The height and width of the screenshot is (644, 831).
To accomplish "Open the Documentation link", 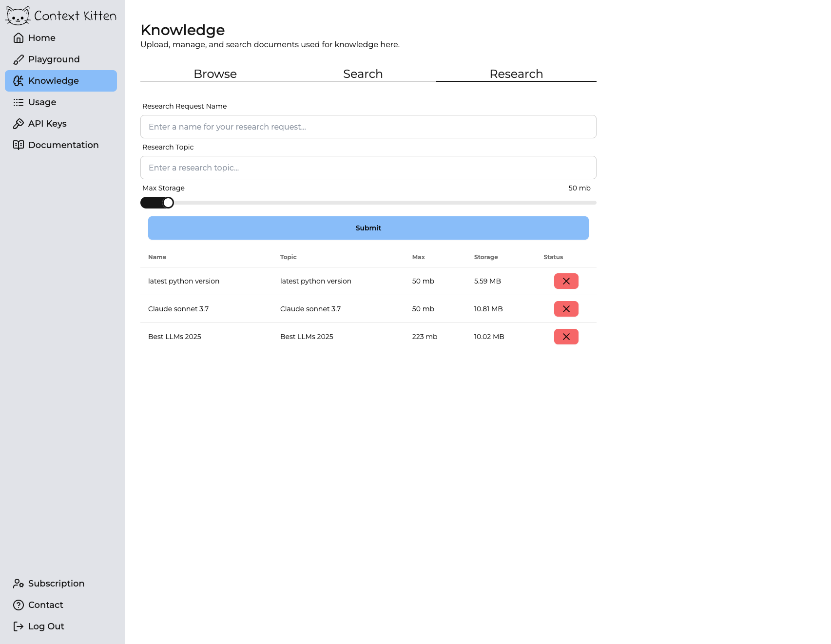I will tap(61, 145).
